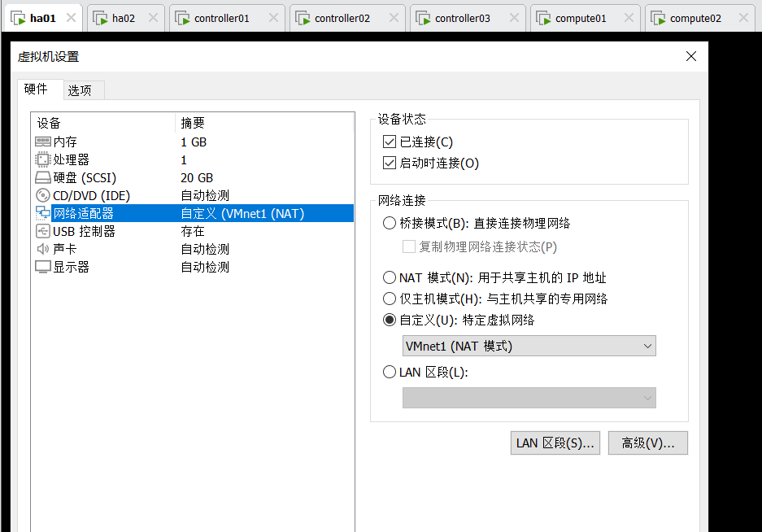
Task: Select the 显示器 display monitor icon
Action: click(x=43, y=267)
